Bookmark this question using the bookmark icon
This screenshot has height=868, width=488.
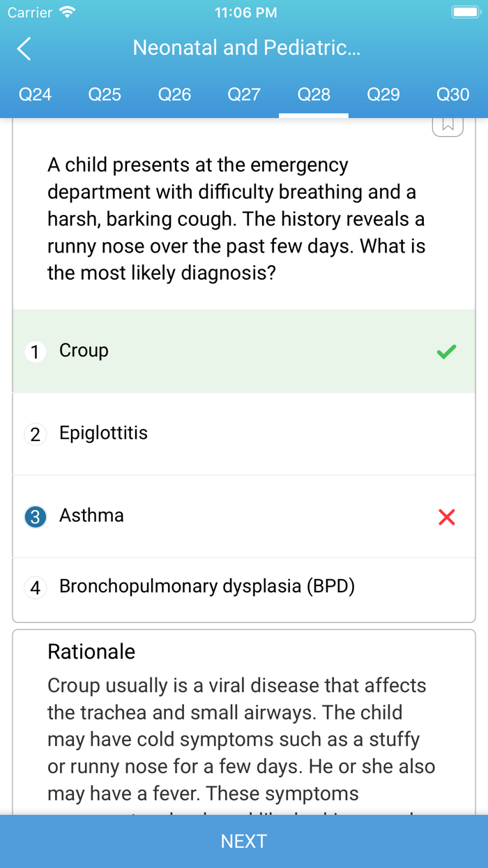point(449,124)
